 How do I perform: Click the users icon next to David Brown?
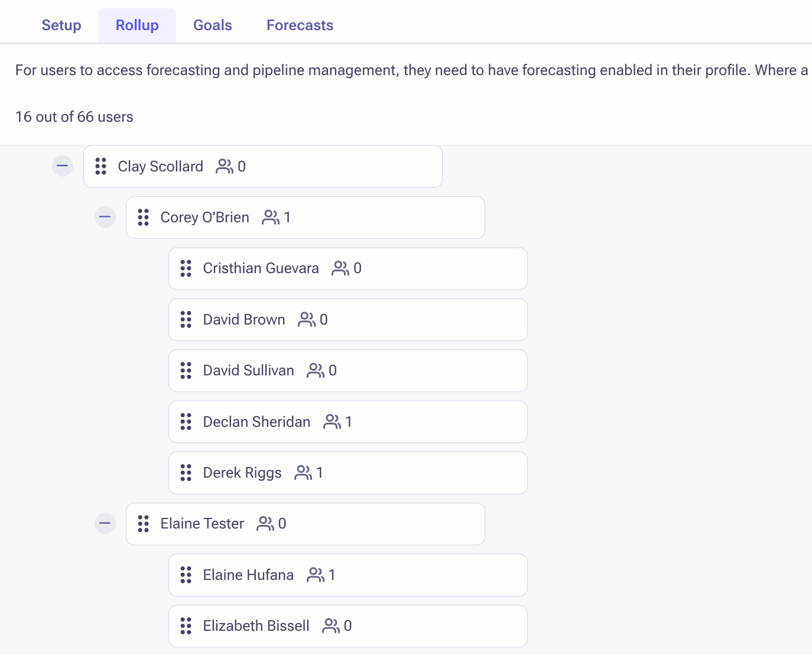tap(307, 320)
